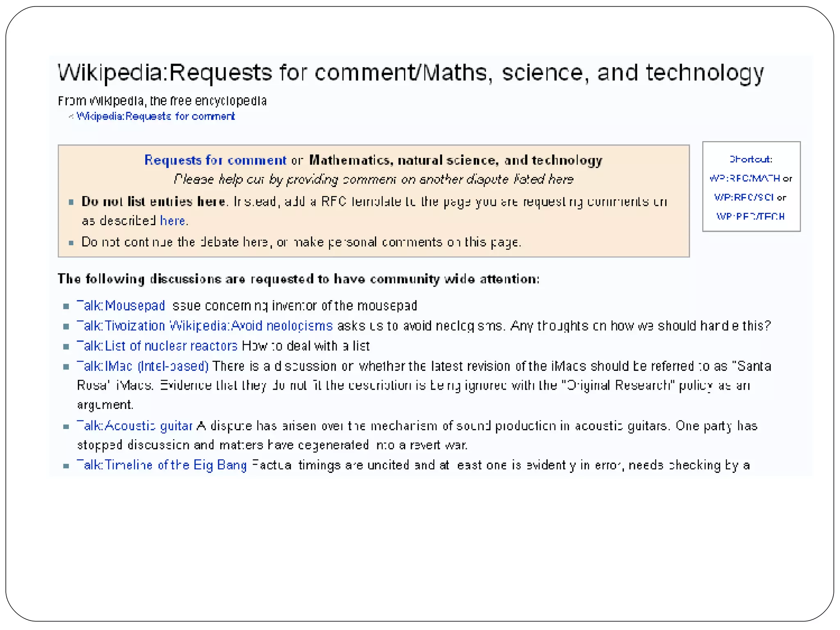Click the bold 'Do not list entries here' text
Screen dimensions: 840x630
coord(153,201)
